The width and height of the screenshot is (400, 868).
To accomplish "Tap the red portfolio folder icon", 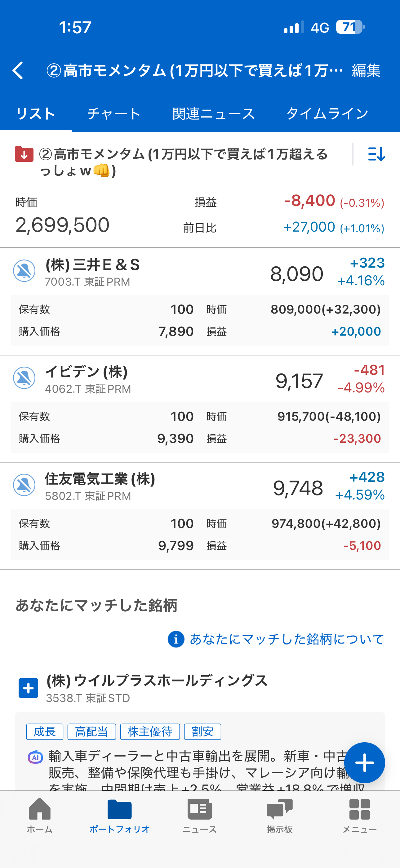I will click(x=24, y=154).
